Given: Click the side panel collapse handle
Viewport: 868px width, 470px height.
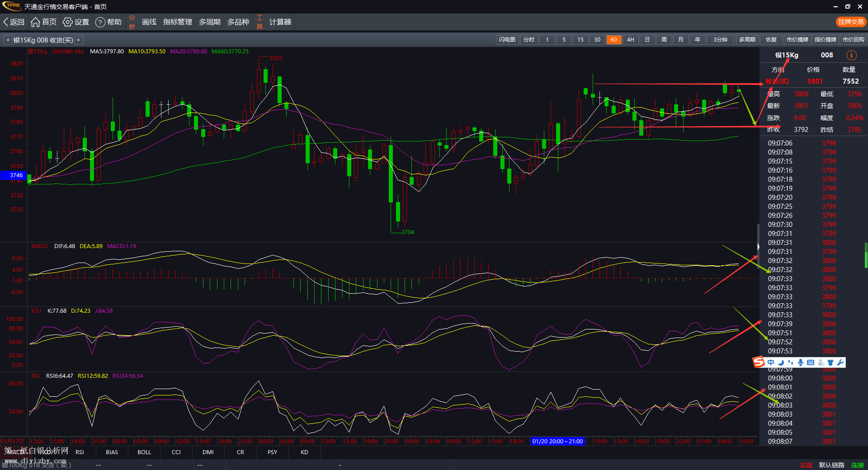Looking at the screenshot, I should pos(758,247).
